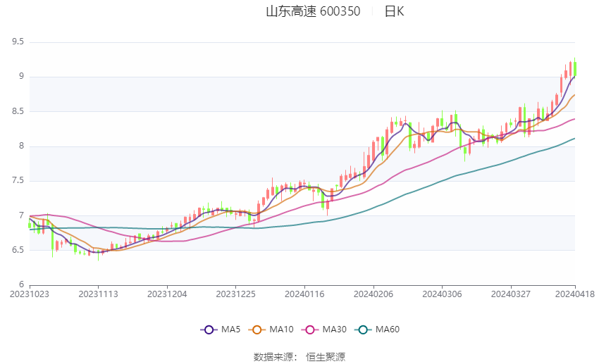Toggle the MA30 legend circle icon
The width and height of the screenshot is (599, 364).
(x=310, y=330)
